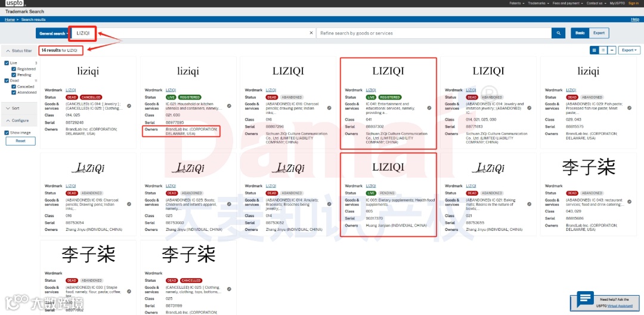
Task: Switch to list view layout icon
Action: (x=603, y=50)
